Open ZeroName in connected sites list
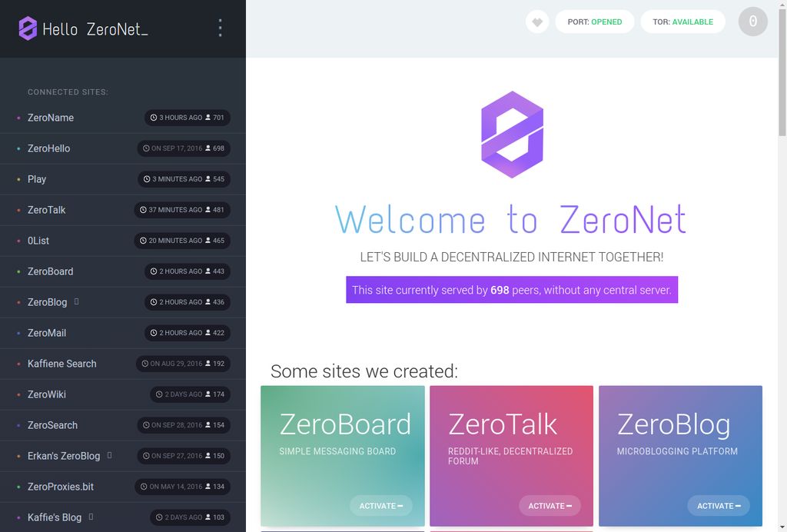The height and width of the screenshot is (532, 787). [51, 118]
